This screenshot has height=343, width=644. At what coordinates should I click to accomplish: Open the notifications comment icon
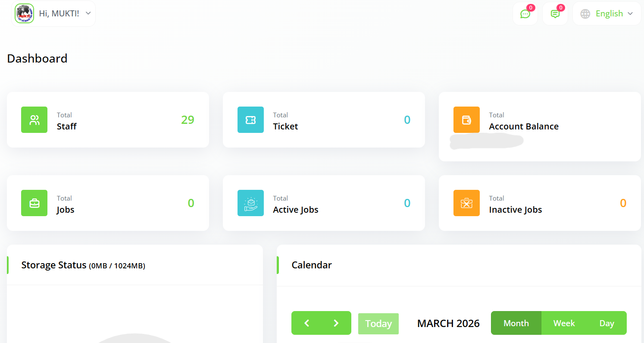[x=555, y=14]
